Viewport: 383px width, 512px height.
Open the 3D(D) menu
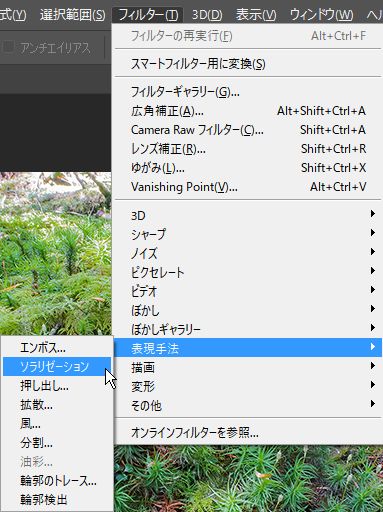pyautogui.click(x=207, y=14)
